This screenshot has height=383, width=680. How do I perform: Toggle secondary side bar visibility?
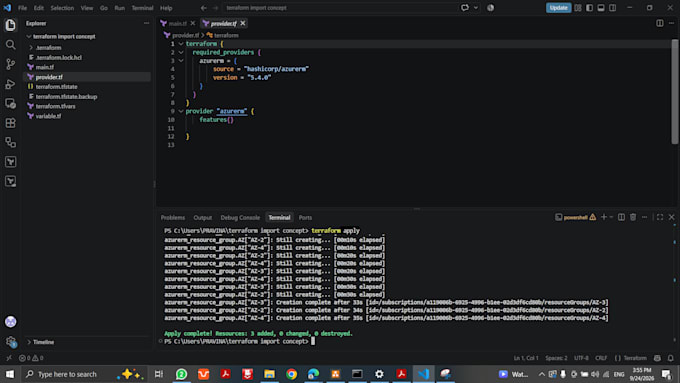click(x=612, y=8)
